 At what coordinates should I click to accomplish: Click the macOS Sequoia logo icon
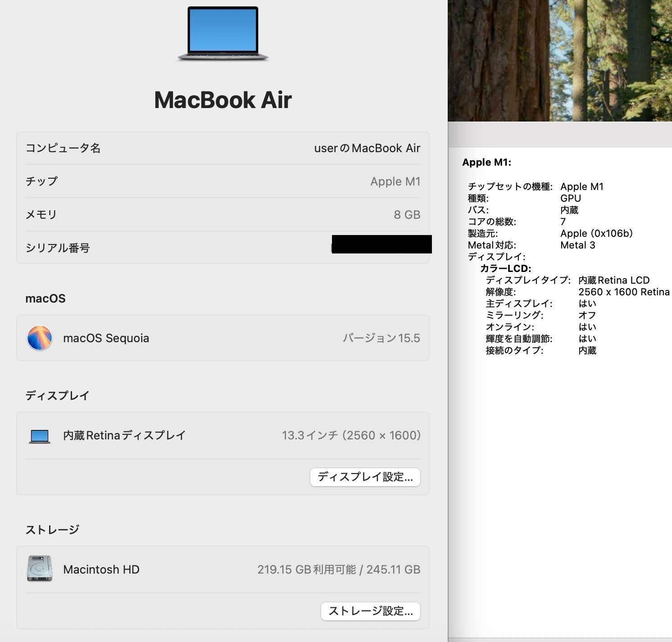[x=40, y=338]
